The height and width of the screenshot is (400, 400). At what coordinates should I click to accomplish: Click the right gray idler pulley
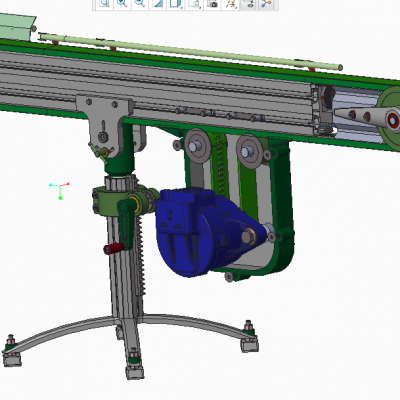pyautogui.click(x=250, y=152)
